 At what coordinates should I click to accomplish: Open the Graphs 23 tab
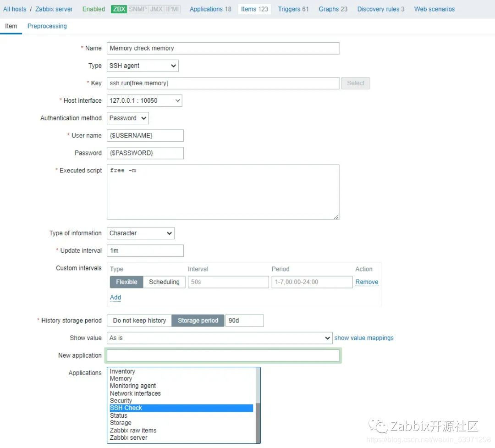[333, 9]
